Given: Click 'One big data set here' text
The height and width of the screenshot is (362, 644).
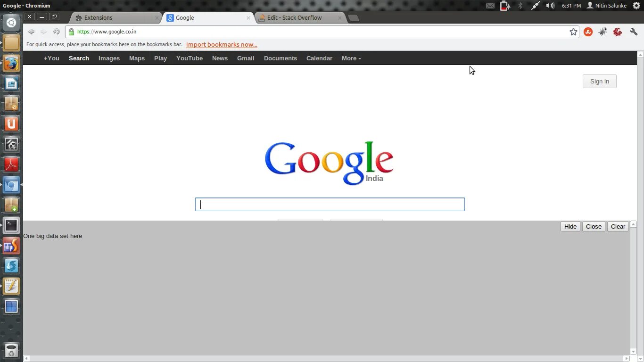Looking at the screenshot, I should point(53,236).
